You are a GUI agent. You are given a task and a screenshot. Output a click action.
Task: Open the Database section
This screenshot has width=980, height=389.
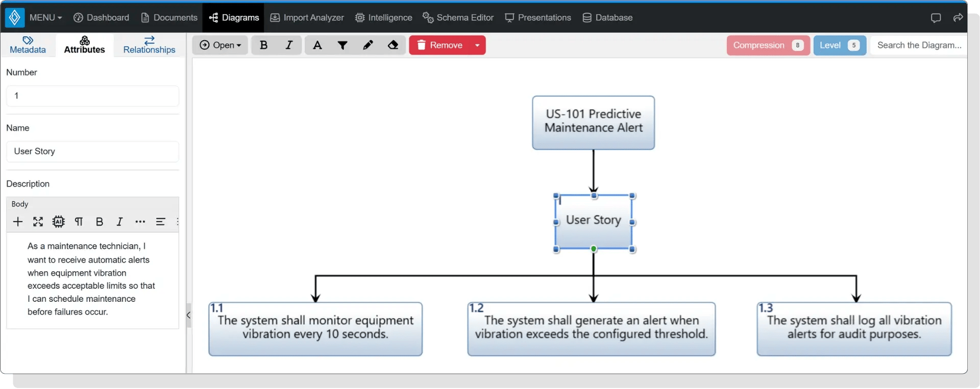(x=607, y=17)
